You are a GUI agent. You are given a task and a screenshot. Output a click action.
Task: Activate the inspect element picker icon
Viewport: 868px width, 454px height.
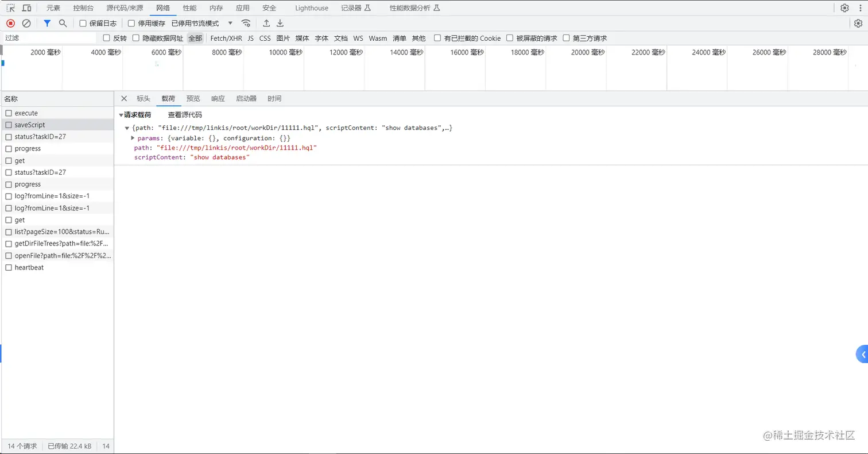coord(10,8)
